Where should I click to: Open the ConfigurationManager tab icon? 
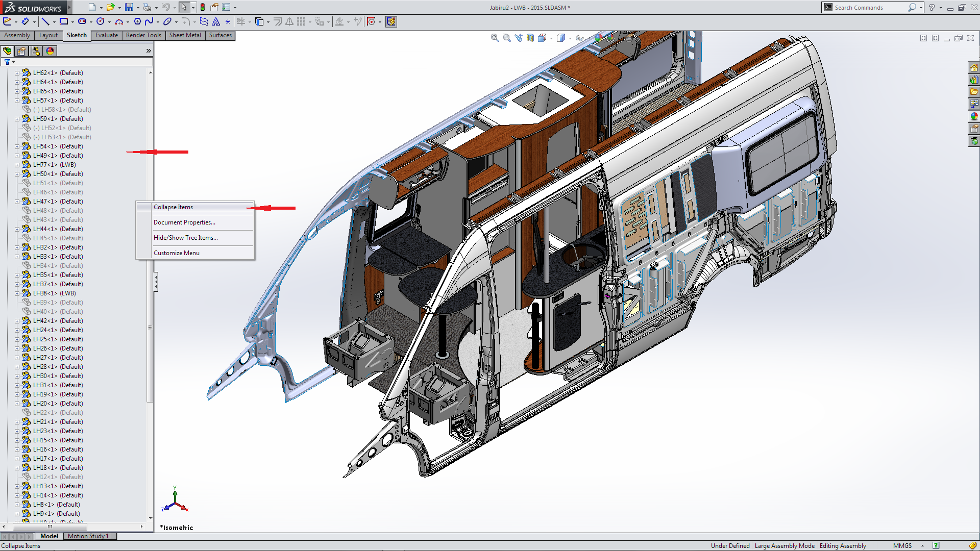36,51
